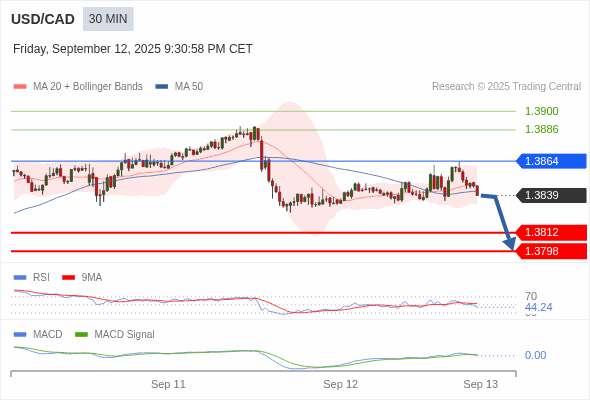The height and width of the screenshot is (400, 590).
Task: Click the RSI value 44.24 readout
Action: coord(538,307)
